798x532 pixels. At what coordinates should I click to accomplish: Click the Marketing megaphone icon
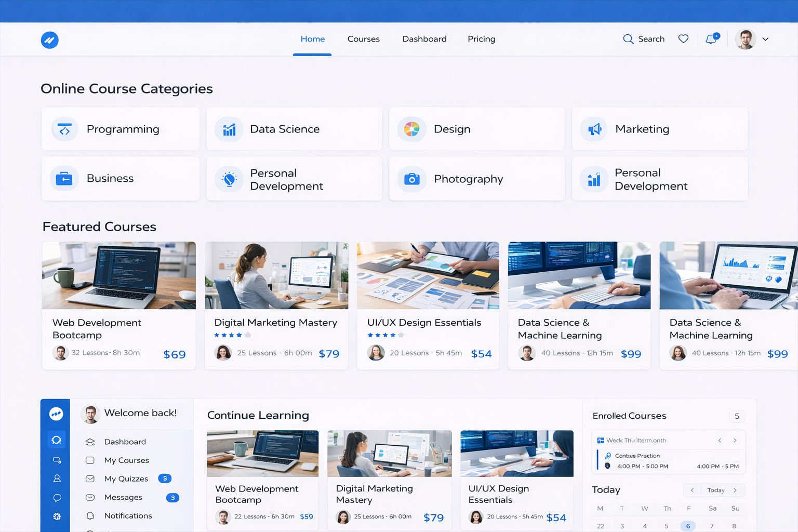click(594, 129)
